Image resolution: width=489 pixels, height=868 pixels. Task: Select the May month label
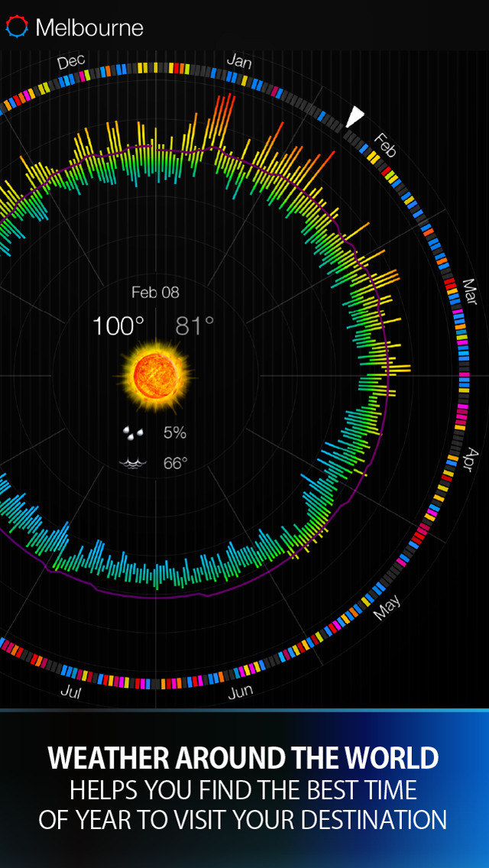point(387,607)
